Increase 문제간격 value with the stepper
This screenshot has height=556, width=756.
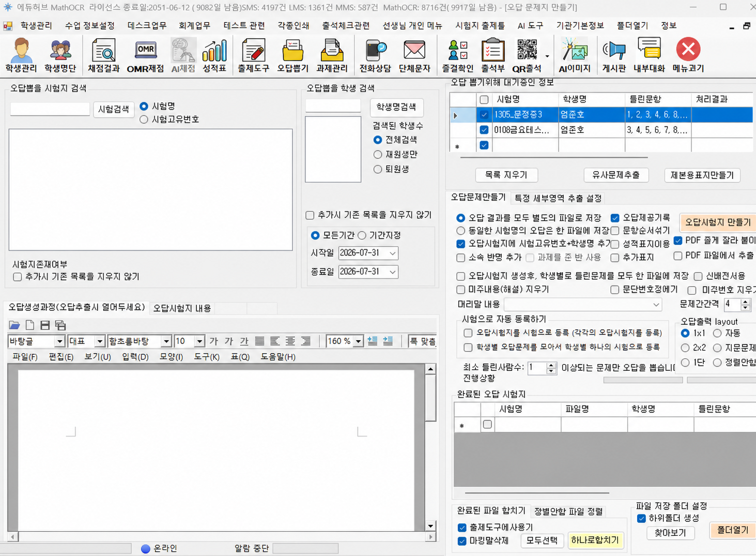pos(745,302)
